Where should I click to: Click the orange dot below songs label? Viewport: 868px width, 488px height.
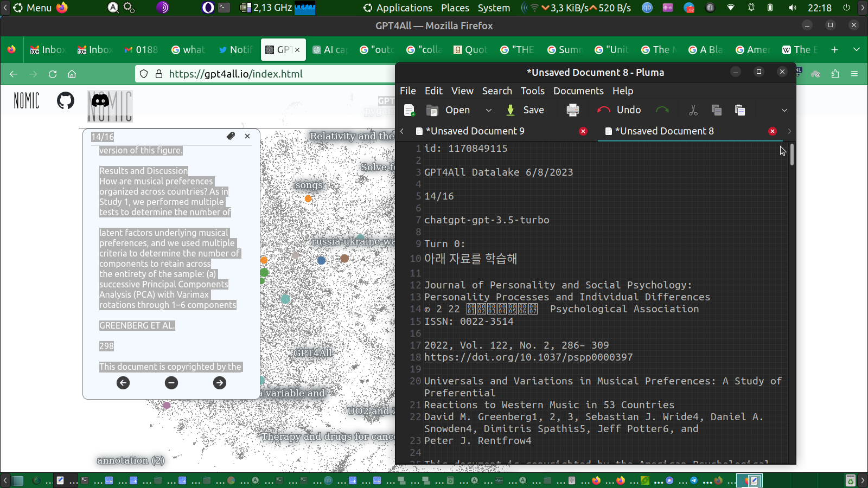pyautogui.click(x=308, y=198)
